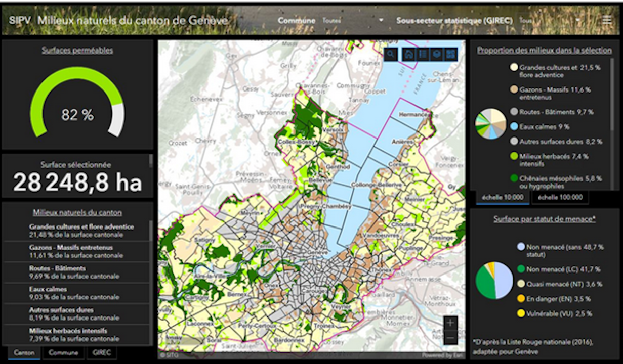
Task: Open the hamburger menu in header
Action: point(607,20)
